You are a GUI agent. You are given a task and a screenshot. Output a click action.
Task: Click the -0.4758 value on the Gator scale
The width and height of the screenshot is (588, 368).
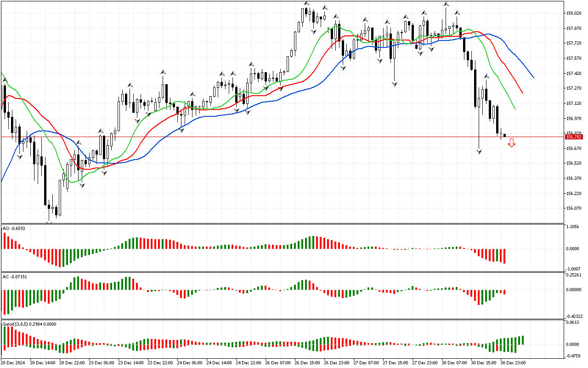click(573, 356)
